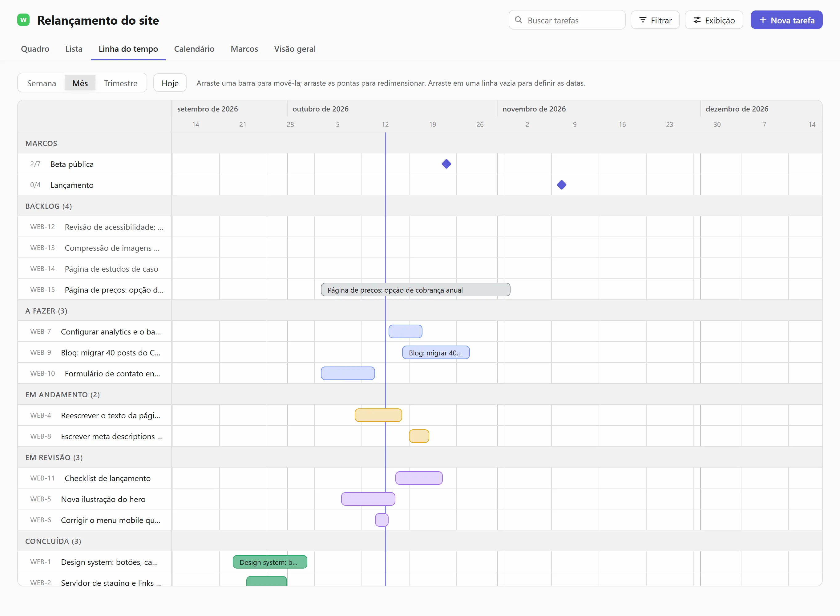Switch to the Lista tab
This screenshot has width=840, height=616.
[74, 49]
